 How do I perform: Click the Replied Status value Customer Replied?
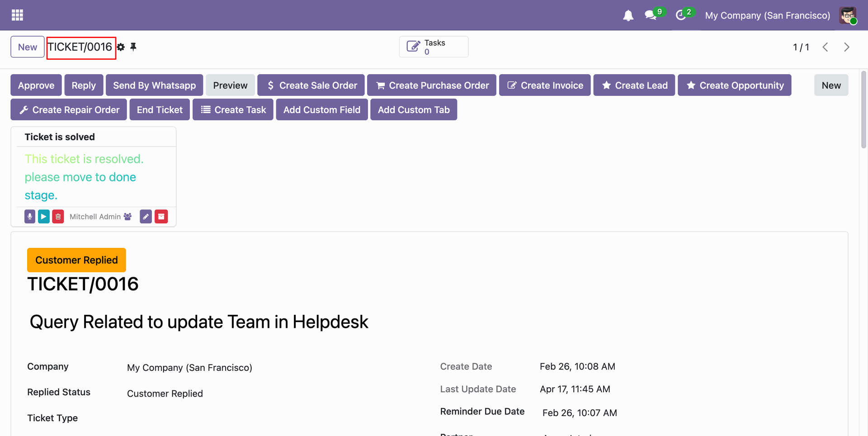pyautogui.click(x=165, y=393)
